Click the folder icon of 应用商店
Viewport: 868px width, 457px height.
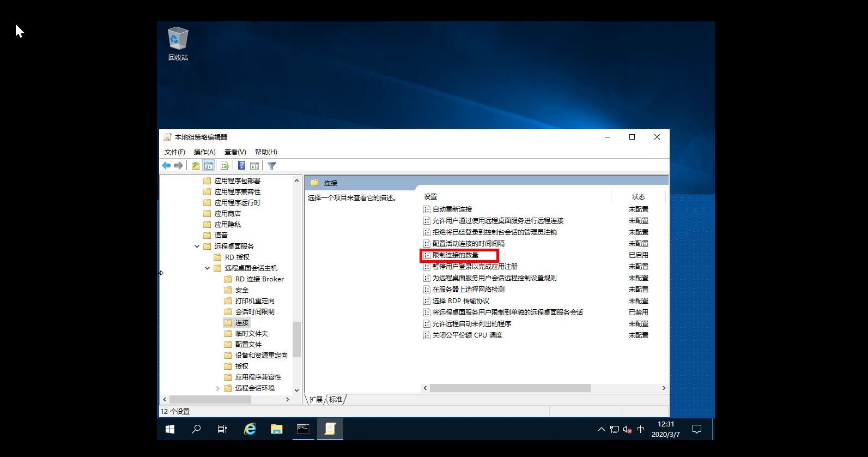point(207,214)
